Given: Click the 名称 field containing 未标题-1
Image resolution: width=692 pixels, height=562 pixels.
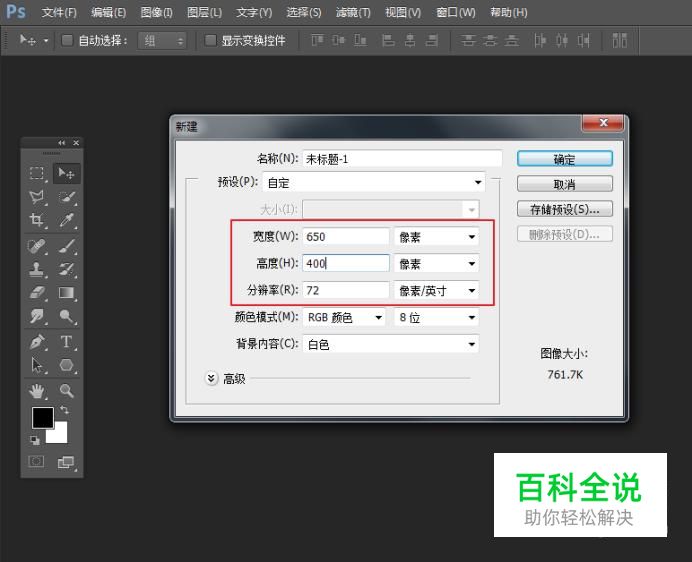Looking at the screenshot, I should click(402, 159).
